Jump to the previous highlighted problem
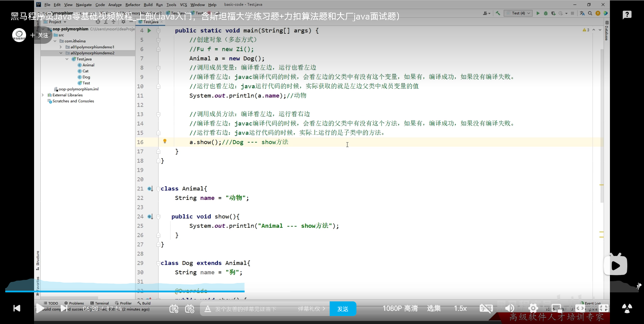 click(594, 30)
